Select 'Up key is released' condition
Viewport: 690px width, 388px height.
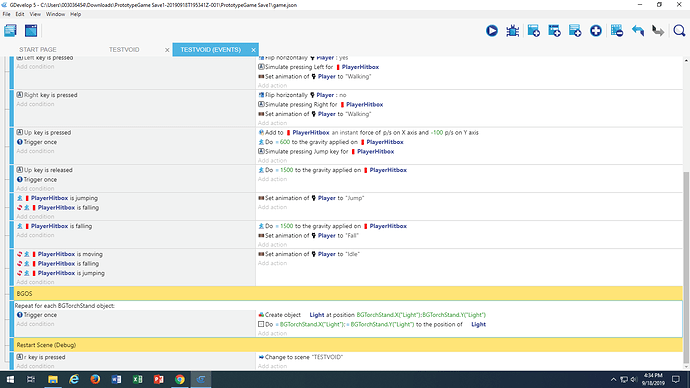pyautogui.click(x=45, y=170)
